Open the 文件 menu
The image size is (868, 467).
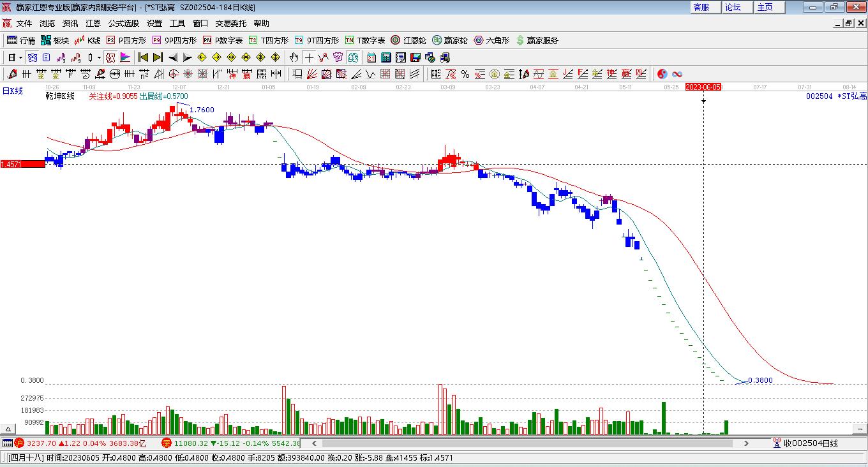(24, 24)
